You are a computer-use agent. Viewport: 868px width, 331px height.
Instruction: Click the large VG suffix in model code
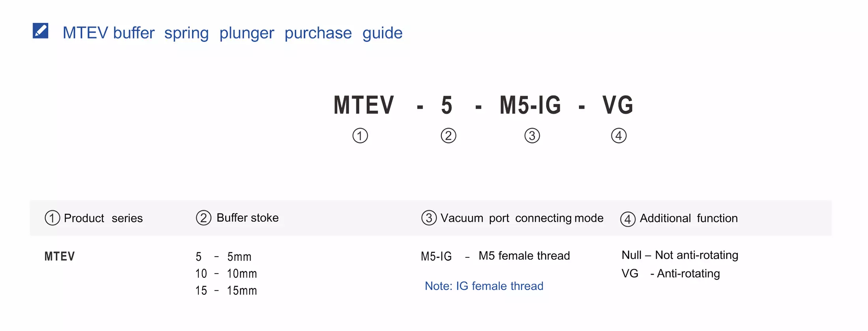[x=617, y=105]
